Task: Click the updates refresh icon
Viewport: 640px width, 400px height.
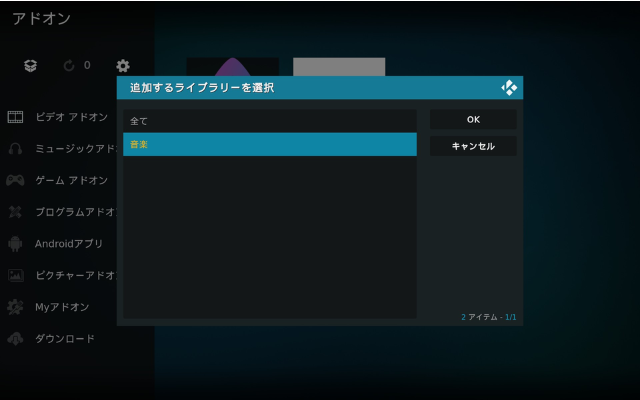Action: pyautogui.click(x=69, y=65)
